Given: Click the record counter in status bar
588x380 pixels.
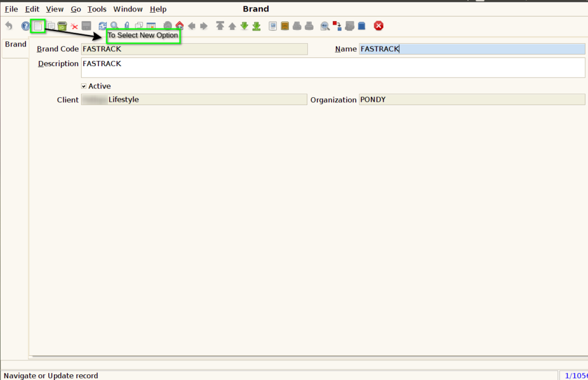Looking at the screenshot, I should [x=574, y=375].
